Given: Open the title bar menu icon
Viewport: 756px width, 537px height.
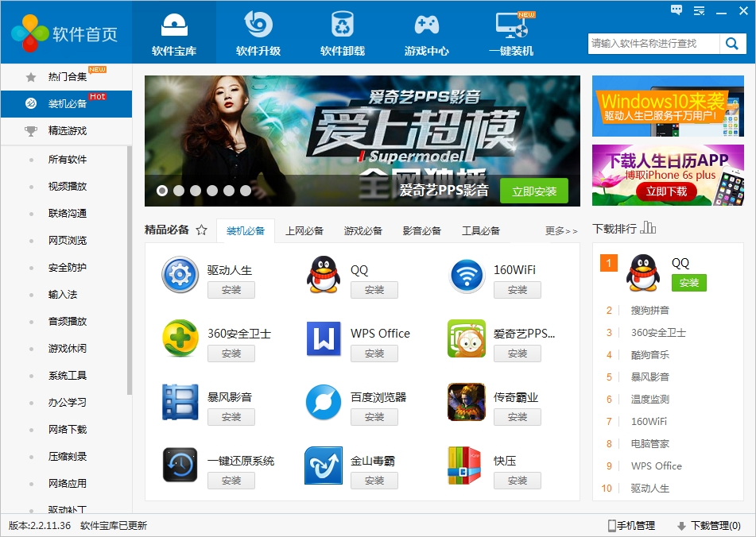Looking at the screenshot, I should point(699,10).
